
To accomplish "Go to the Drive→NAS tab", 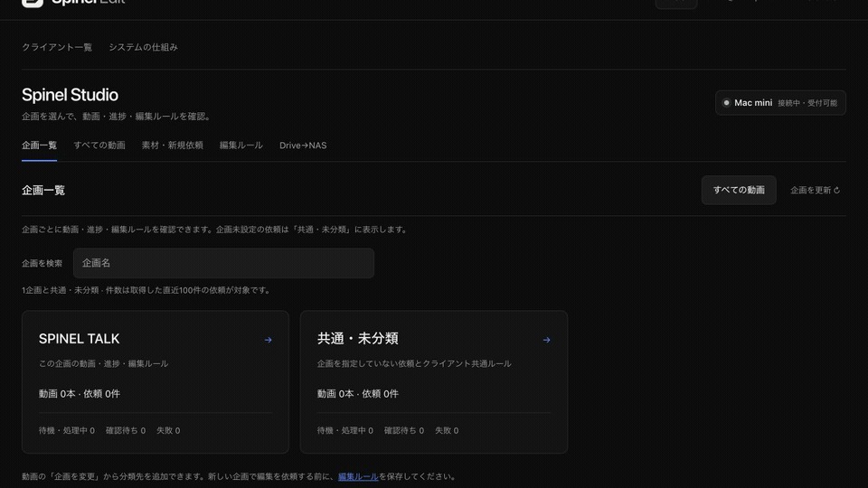I will 303,145.
